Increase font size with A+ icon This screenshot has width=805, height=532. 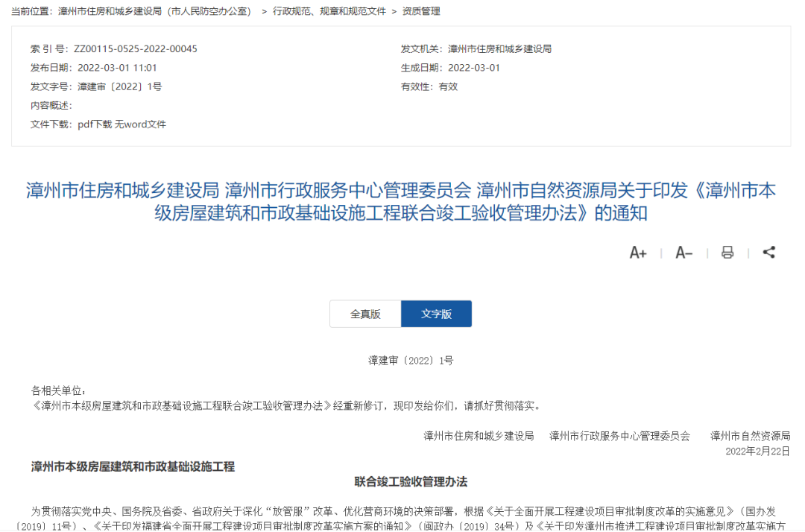[x=638, y=253]
